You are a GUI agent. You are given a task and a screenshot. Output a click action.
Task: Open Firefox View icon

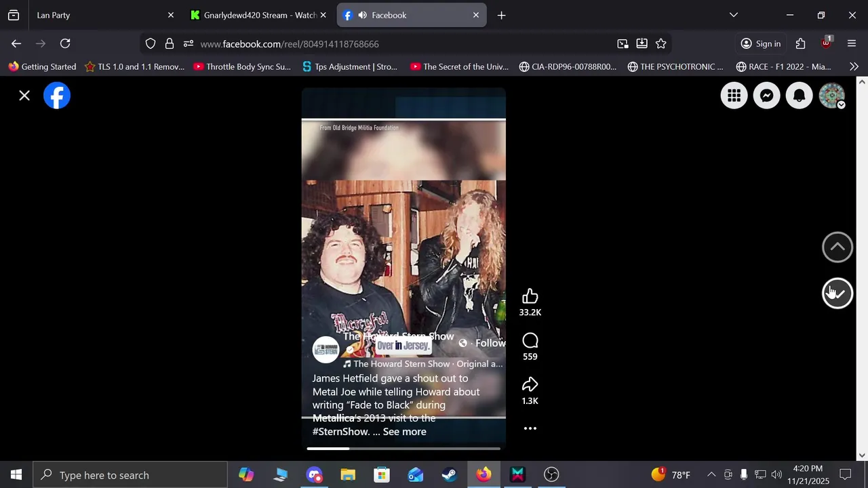coord(14,15)
